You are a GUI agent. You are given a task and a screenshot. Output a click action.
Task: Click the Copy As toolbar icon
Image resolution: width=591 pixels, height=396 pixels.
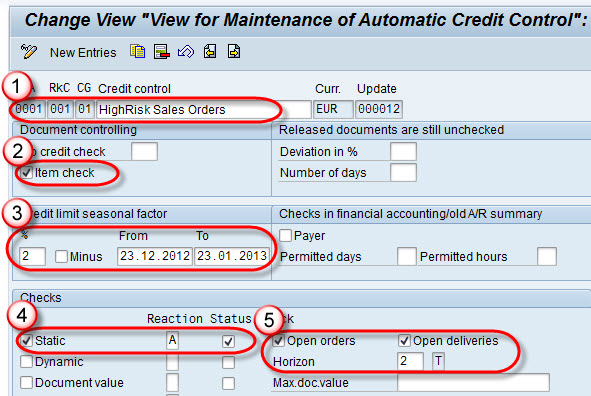tap(138, 52)
